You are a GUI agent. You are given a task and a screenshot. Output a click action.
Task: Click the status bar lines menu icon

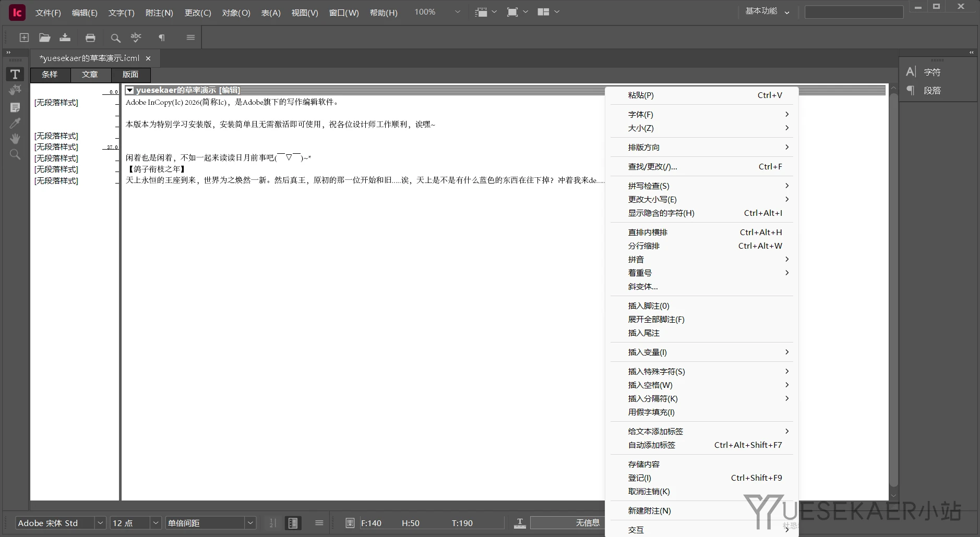[x=319, y=523]
